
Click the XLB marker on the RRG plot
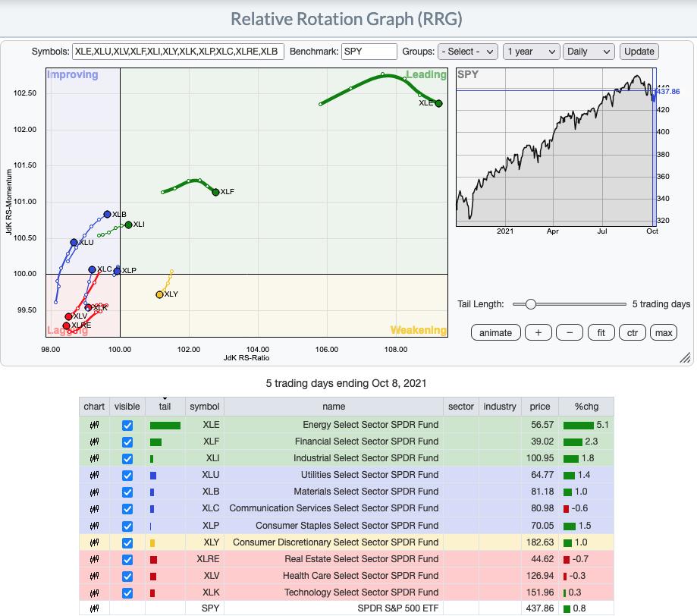point(107,215)
